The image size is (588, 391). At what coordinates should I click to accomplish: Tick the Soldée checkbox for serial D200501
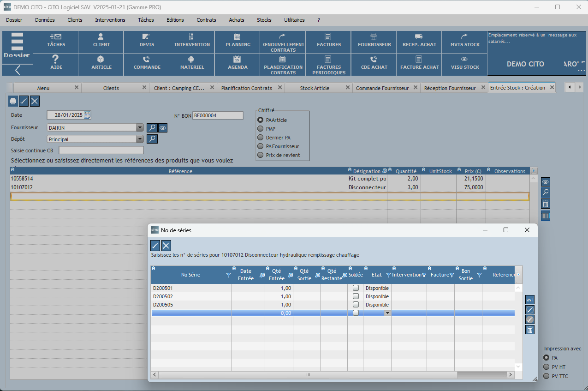[x=356, y=288]
